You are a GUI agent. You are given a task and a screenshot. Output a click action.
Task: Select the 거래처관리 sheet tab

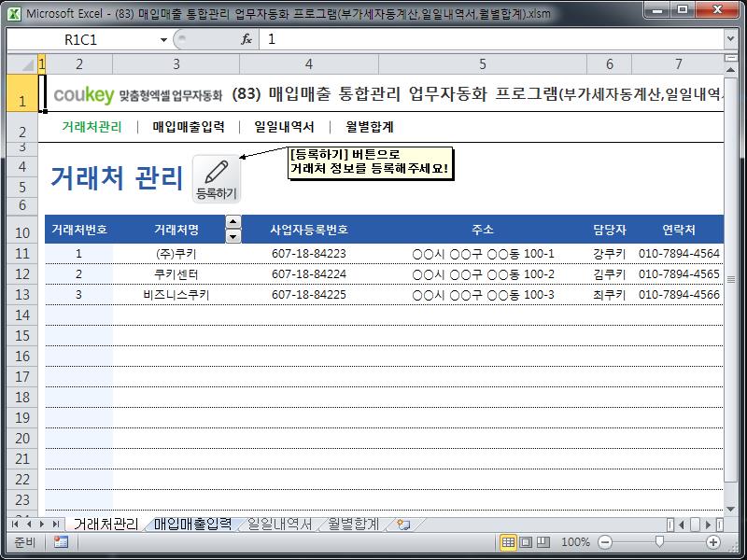106,525
